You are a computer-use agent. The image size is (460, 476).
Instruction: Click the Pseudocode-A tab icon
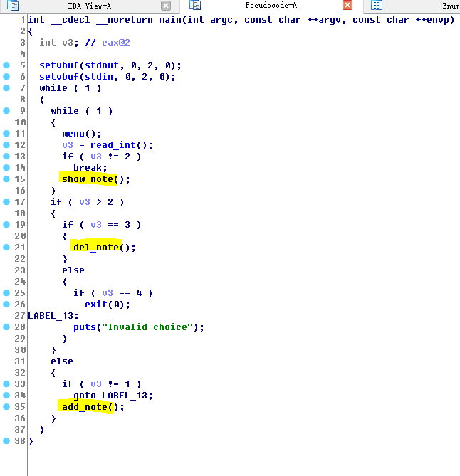click(195, 5)
